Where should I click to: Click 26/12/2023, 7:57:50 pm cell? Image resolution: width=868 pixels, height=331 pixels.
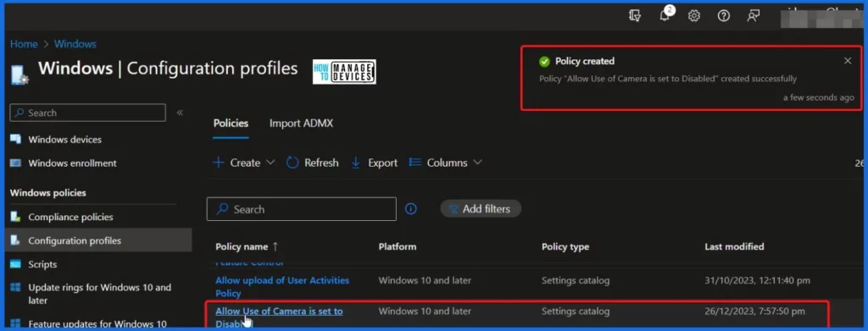[754, 312]
